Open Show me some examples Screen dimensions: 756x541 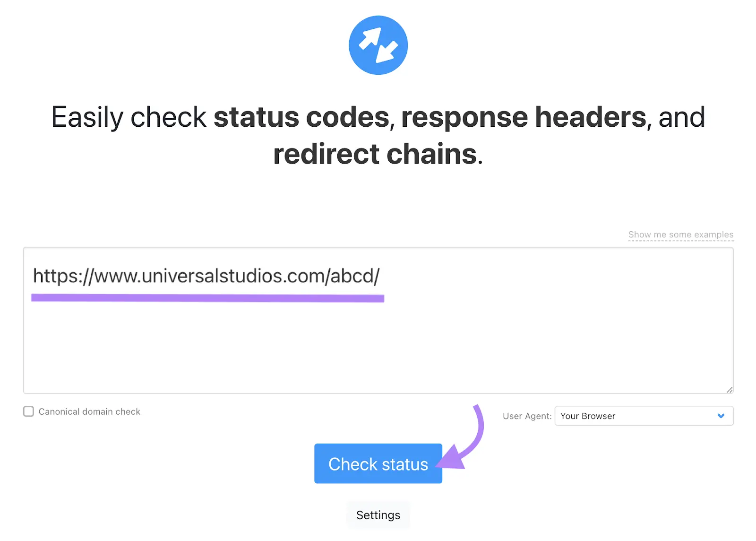point(680,234)
